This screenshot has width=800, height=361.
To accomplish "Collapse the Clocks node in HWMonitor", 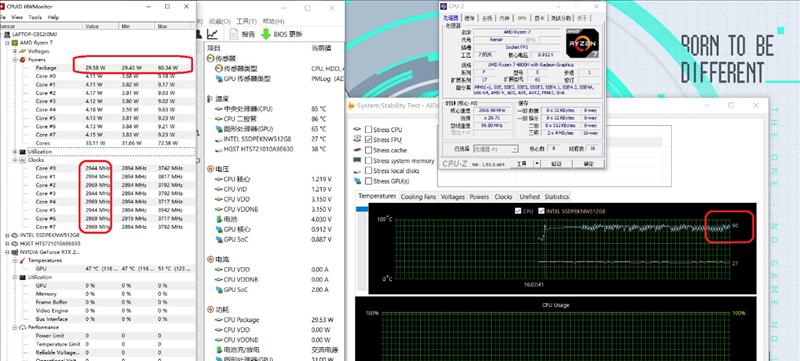I will tap(15, 160).
